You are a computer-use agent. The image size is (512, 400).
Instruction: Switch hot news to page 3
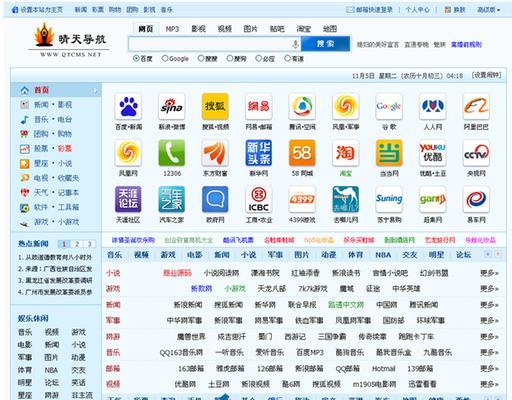pyautogui.click(x=89, y=244)
